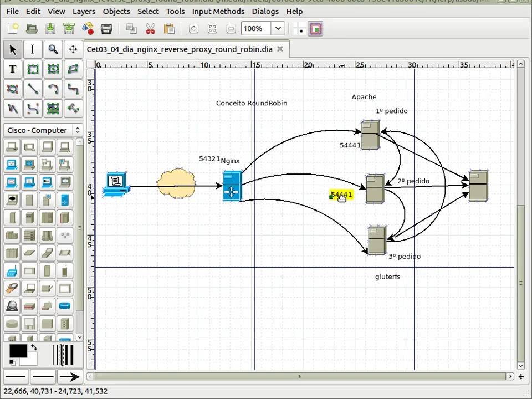The image size is (532, 399).
Task: Click the canvas horizontal scrollbar
Action: (x=300, y=376)
